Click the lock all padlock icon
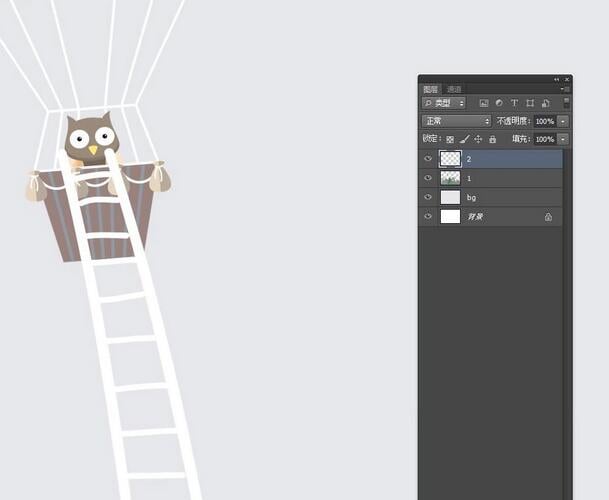The width and height of the screenshot is (609, 500). tap(492, 139)
